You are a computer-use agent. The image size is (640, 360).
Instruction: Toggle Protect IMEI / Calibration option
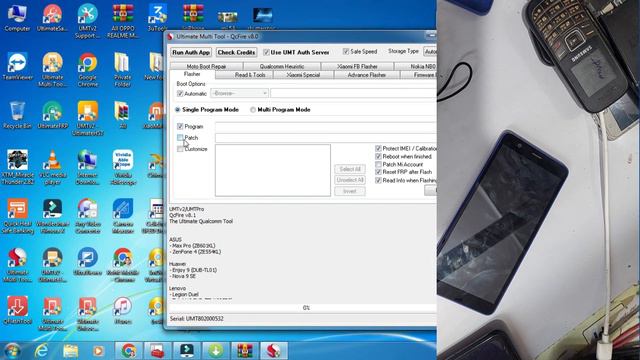click(x=378, y=149)
